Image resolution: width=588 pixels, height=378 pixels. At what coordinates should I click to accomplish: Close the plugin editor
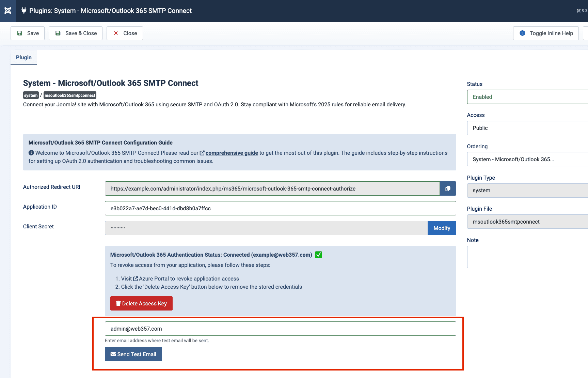click(x=125, y=33)
